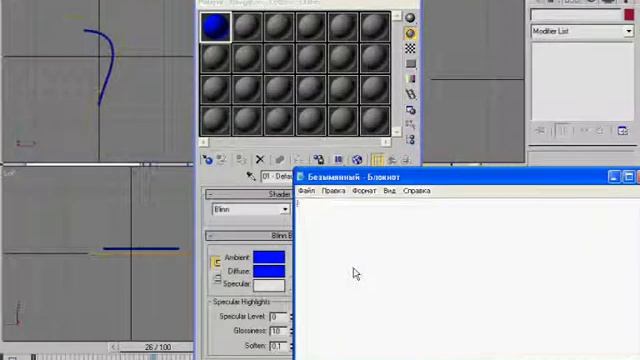The height and width of the screenshot is (360, 640).
Task: Open the red object color swatch
Action: coord(629,15)
